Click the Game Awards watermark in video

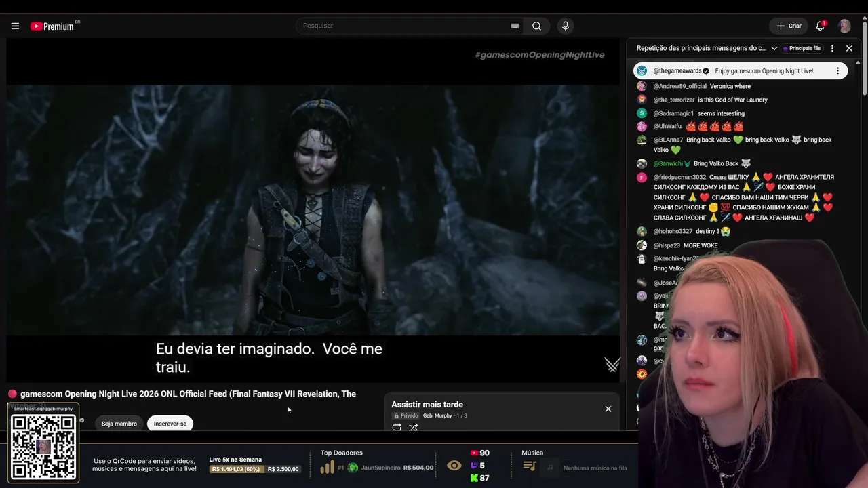click(612, 365)
